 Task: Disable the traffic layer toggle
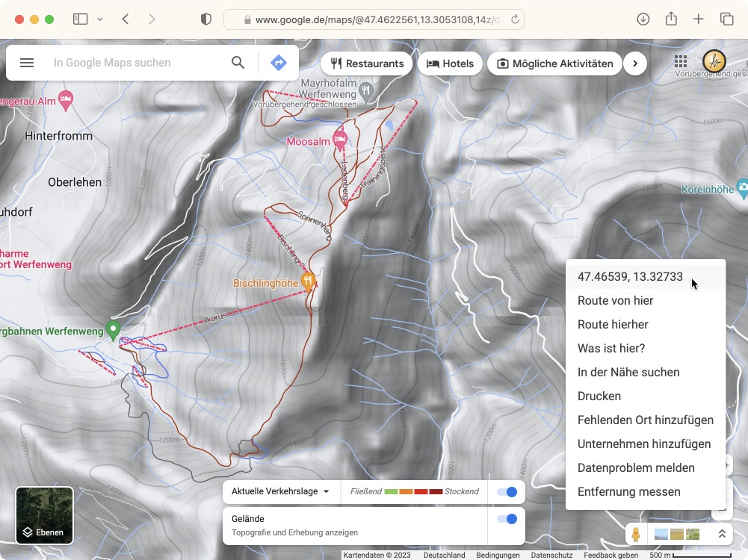507,492
